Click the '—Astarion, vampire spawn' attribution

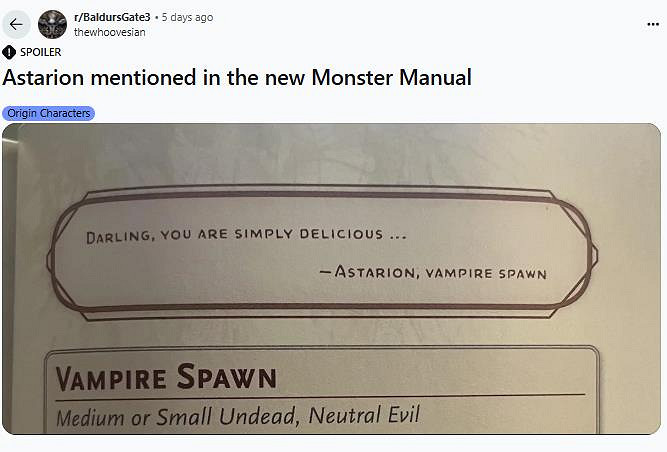[433, 272]
